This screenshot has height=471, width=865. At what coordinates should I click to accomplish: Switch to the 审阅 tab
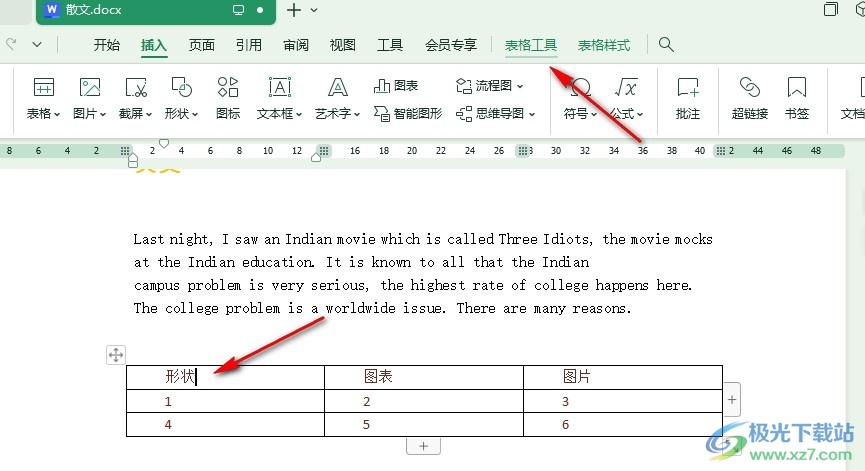[296, 45]
